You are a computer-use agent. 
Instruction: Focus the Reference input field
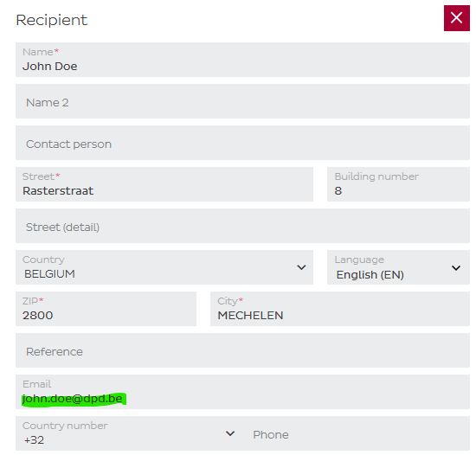click(x=242, y=350)
